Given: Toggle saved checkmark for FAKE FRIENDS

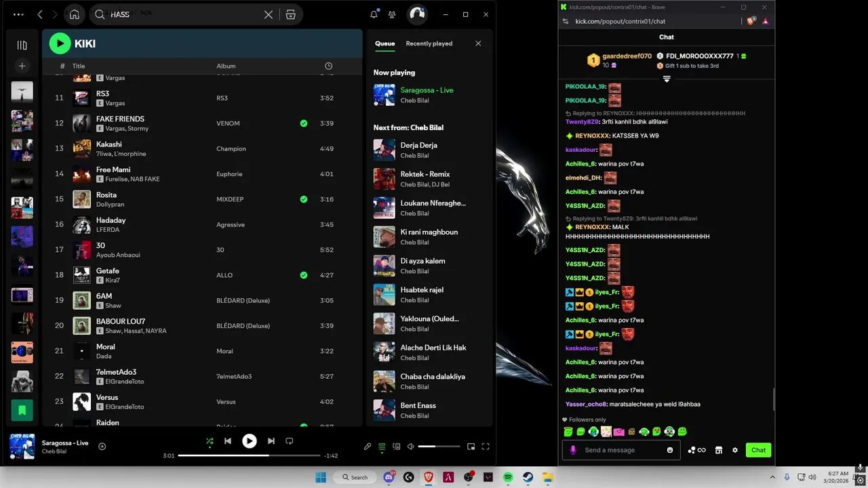Looking at the screenshot, I should point(304,123).
